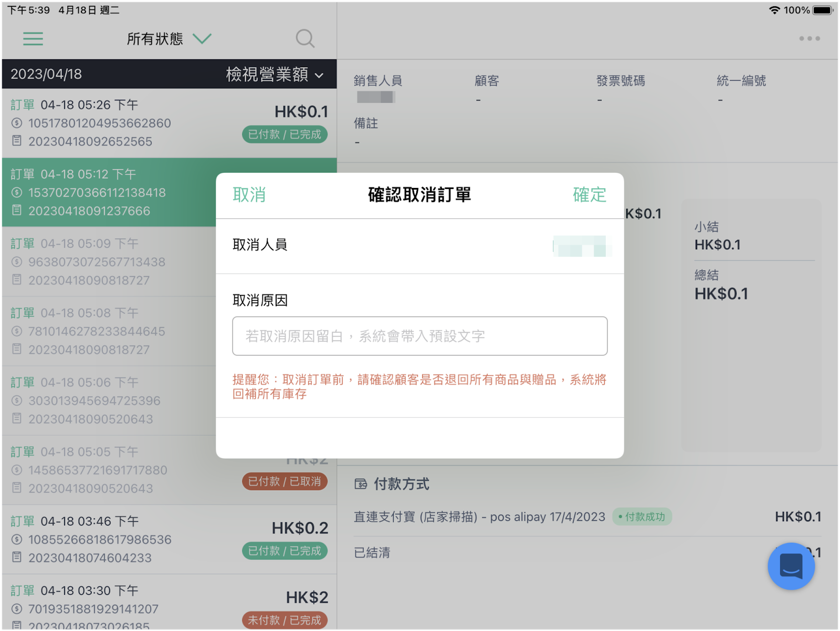Open the hamburger menu icon
This screenshot has width=840, height=631.
(33, 39)
